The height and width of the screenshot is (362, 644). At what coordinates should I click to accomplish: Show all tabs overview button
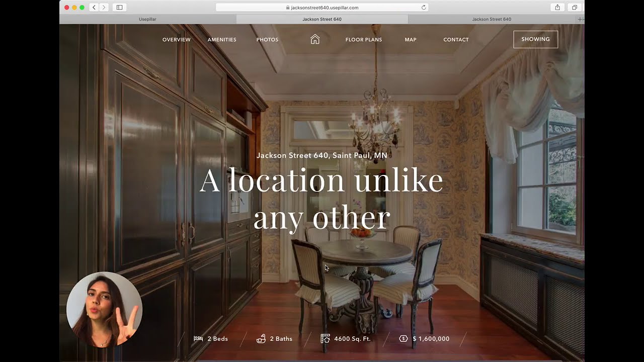tap(574, 8)
